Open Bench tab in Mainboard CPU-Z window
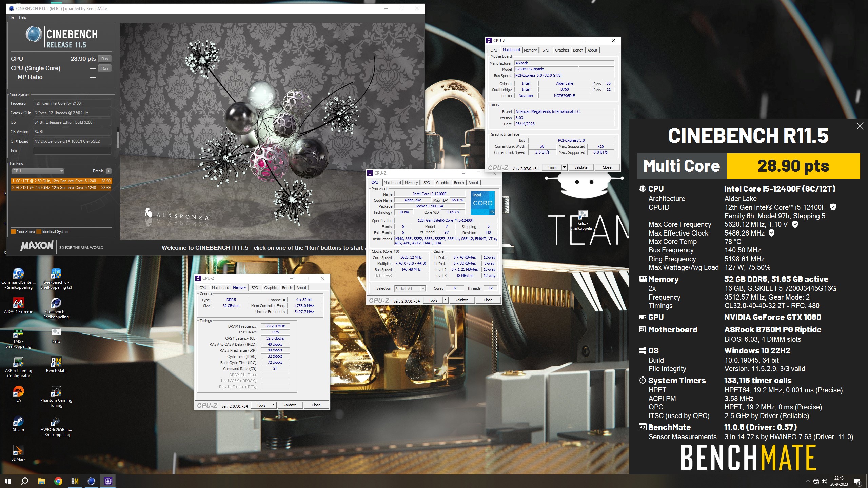 click(x=578, y=50)
